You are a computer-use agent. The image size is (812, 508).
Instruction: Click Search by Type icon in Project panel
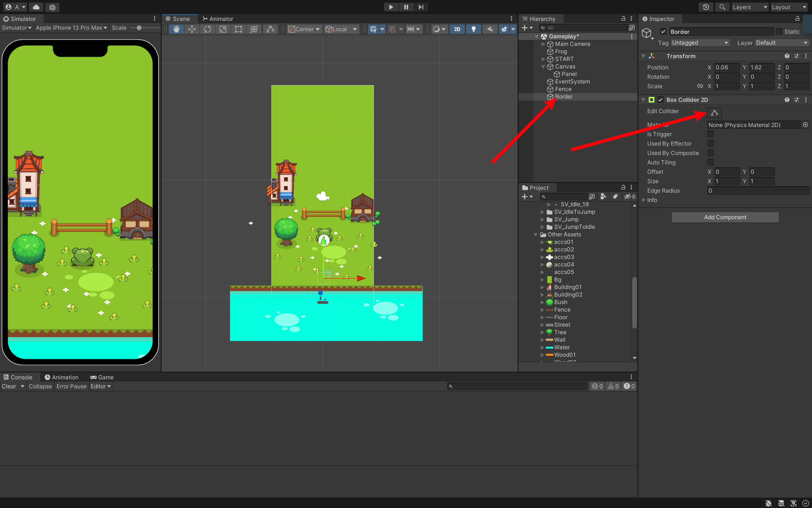point(603,197)
